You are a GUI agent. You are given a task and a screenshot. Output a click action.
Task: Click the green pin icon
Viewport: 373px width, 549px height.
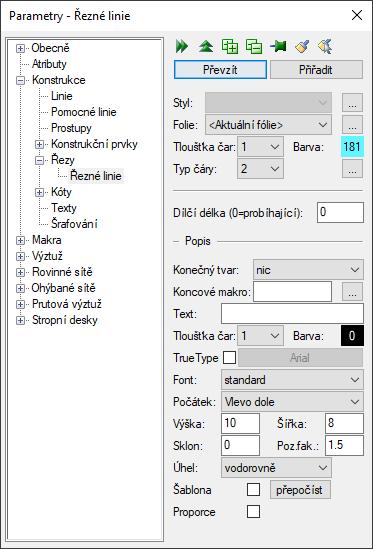coord(278,46)
